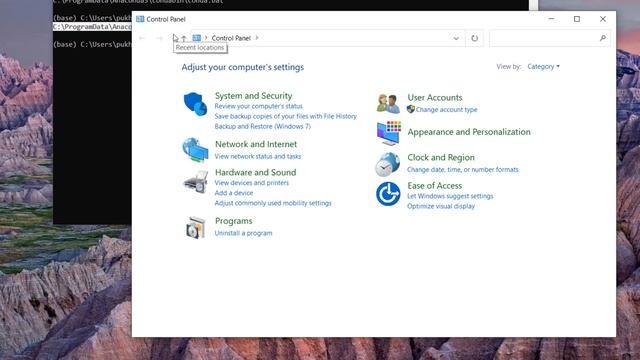Viewport: 640px width, 360px height.
Task: Open the Hardware and Sound printer icon
Action: point(196,182)
